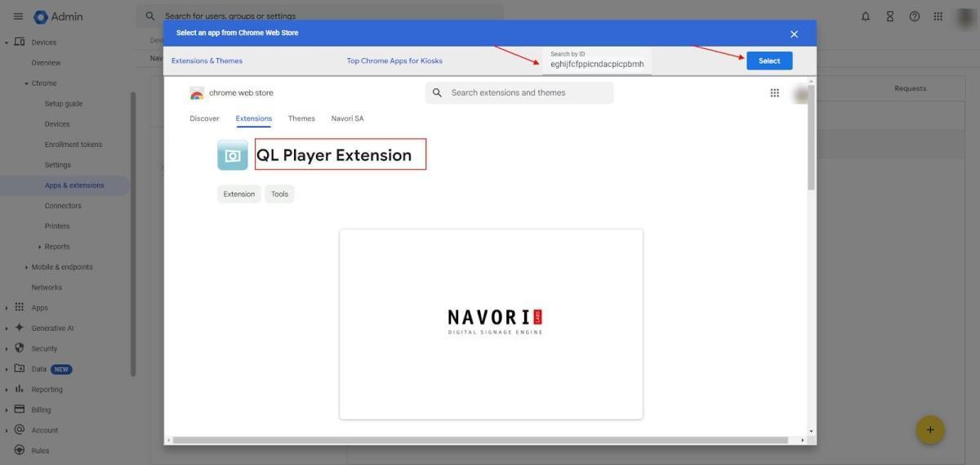Click the Billing card icon
980x465 pixels.
(20, 409)
